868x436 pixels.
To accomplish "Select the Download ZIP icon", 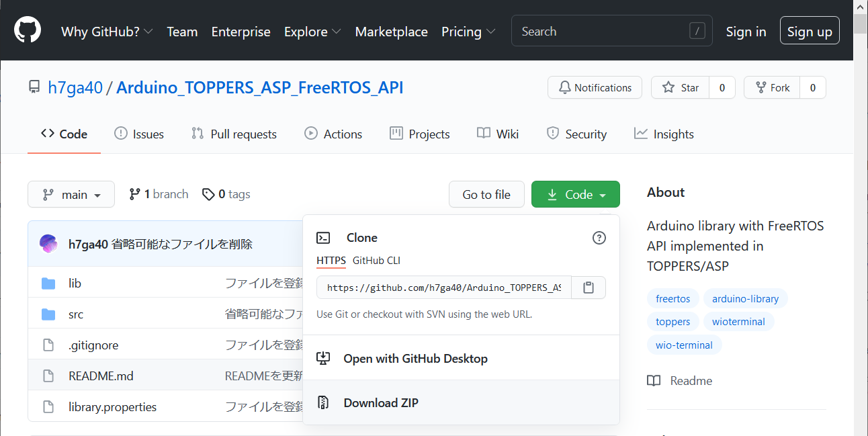I will coord(323,402).
